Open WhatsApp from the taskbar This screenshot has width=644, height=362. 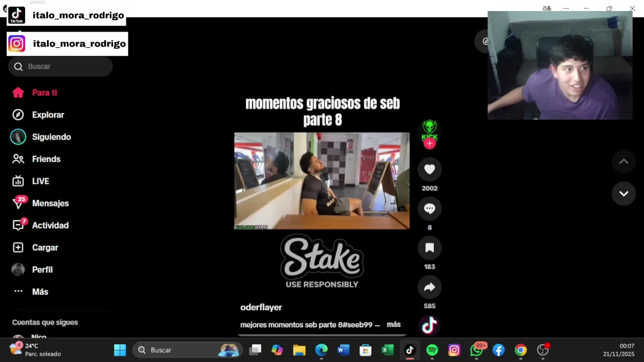point(476,350)
